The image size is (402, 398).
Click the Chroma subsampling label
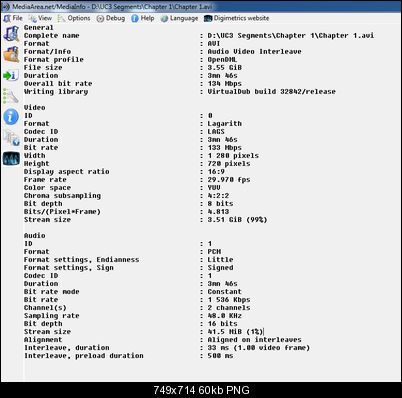point(62,195)
